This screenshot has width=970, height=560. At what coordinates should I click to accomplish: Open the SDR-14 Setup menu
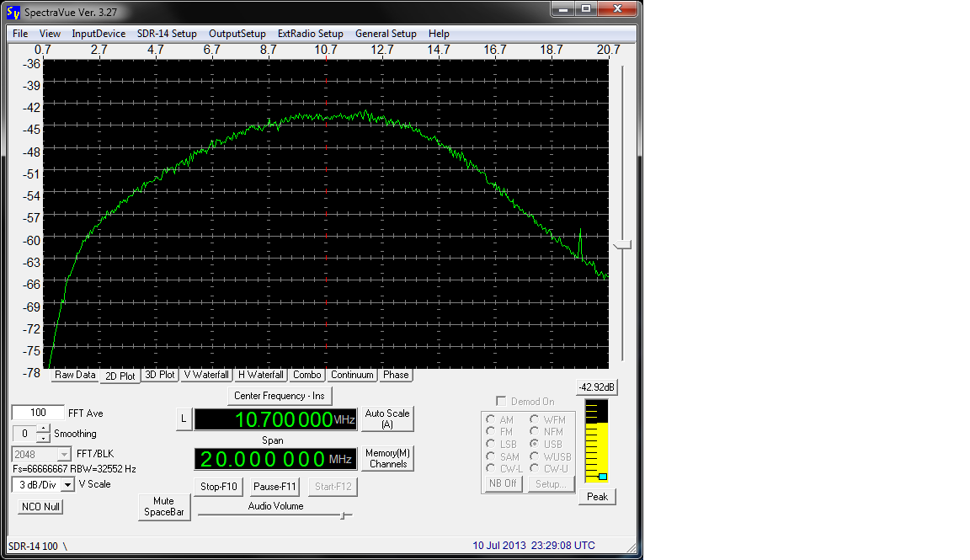(167, 34)
